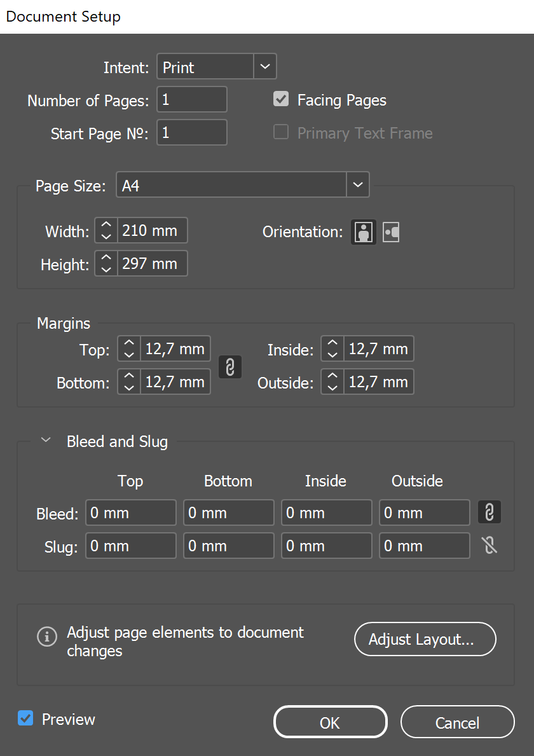The height and width of the screenshot is (756, 534).
Task: Click Outside margin stepper arrows
Action: (x=332, y=382)
